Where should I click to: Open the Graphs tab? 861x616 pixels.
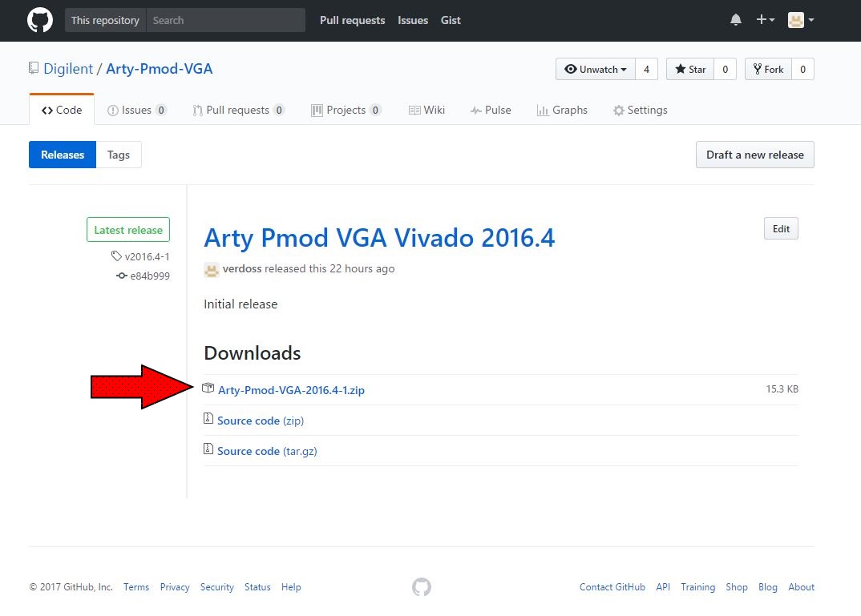pos(562,110)
